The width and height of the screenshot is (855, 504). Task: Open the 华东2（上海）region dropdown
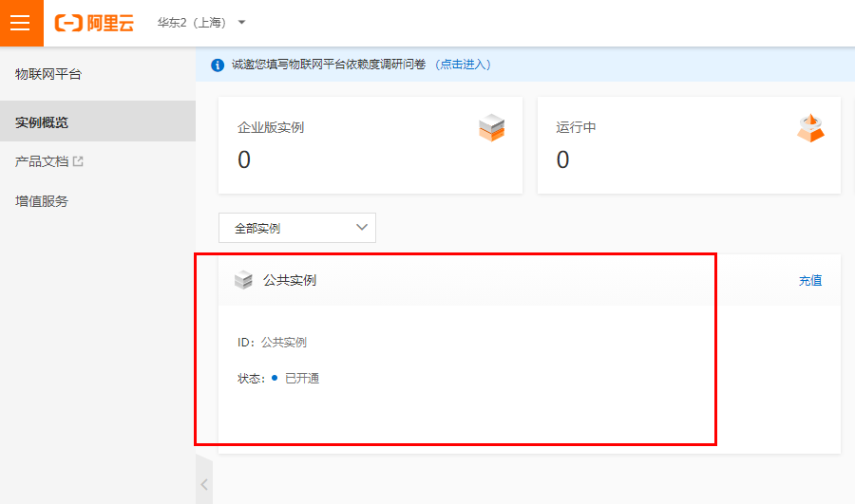tap(201, 23)
